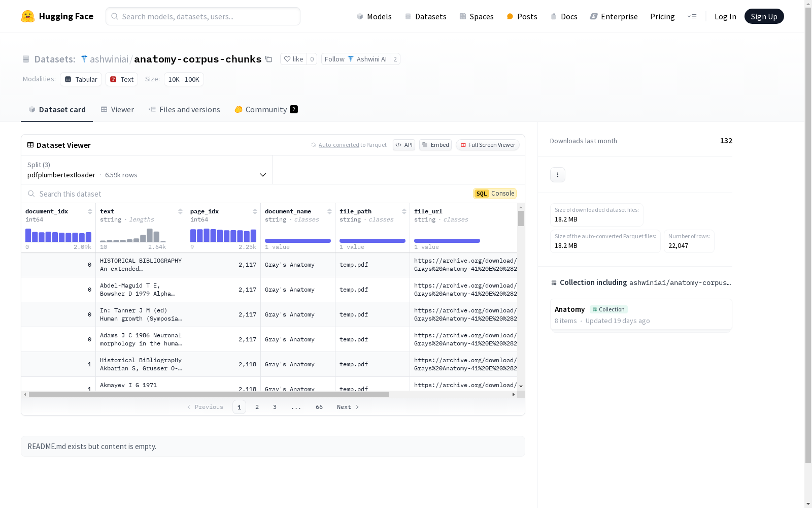The image size is (812, 508).
Task: Click the Dataset Viewer table icon
Action: click(30, 145)
